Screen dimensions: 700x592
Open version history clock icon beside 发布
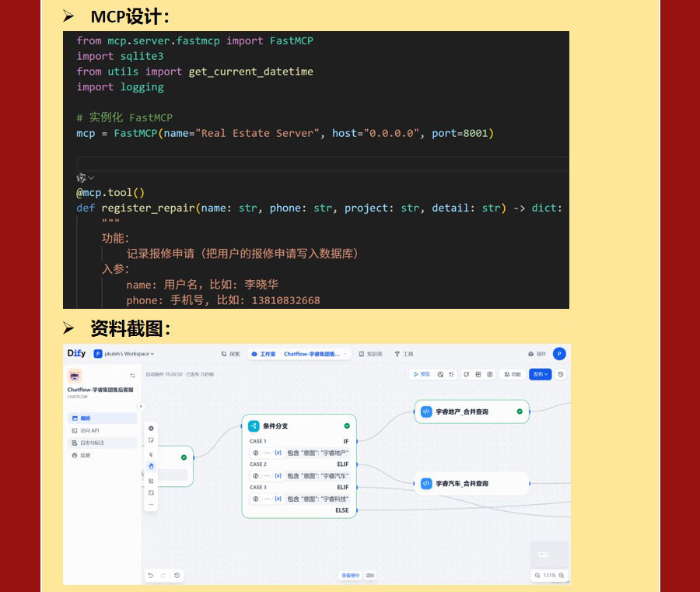pyautogui.click(x=561, y=374)
